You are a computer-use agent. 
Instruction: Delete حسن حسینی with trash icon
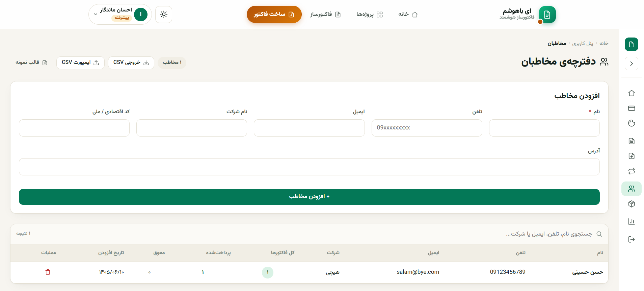point(48,272)
